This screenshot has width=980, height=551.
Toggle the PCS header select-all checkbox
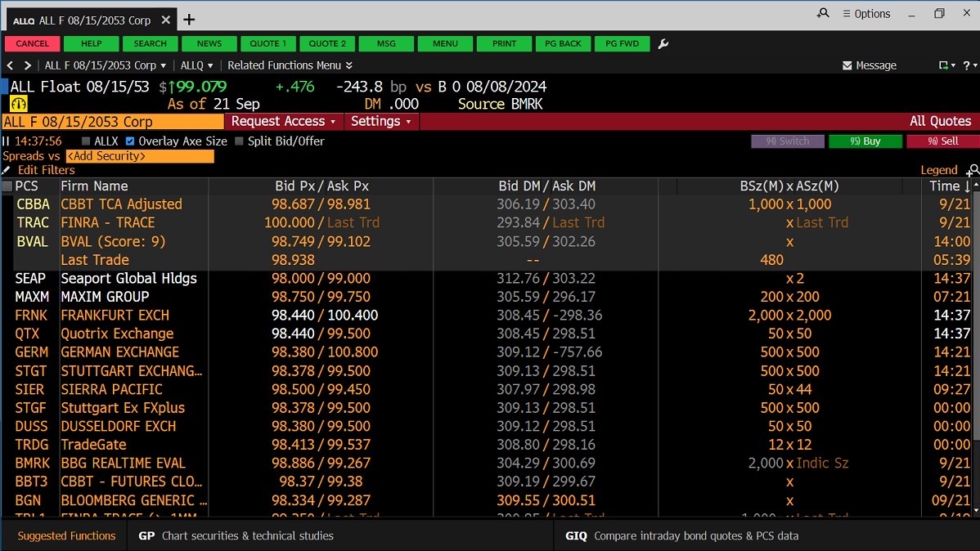(x=7, y=186)
